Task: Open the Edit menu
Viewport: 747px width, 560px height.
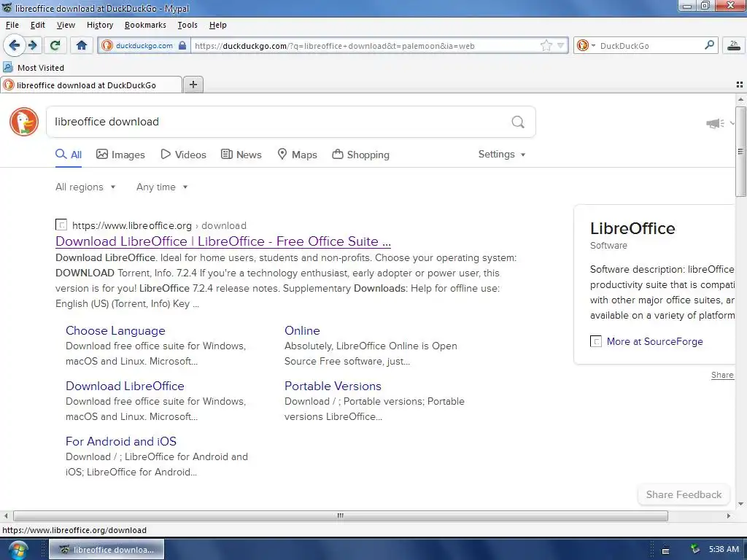Action: [x=38, y=25]
